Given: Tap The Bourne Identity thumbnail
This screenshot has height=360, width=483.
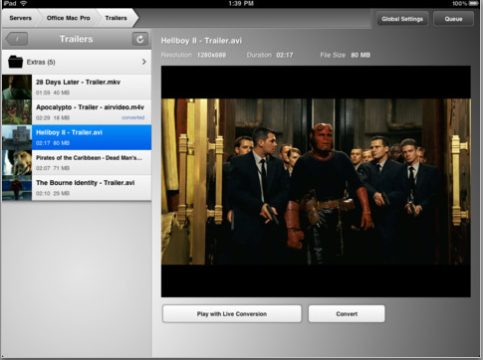Looking at the screenshot, I should 17,188.
